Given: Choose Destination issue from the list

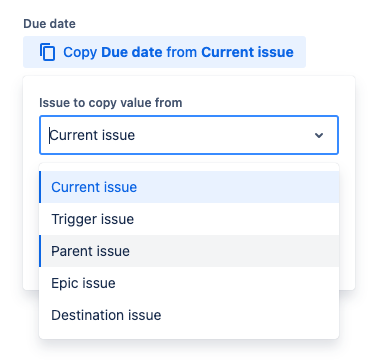Looking at the screenshot, I should click(x=189, y=315).
